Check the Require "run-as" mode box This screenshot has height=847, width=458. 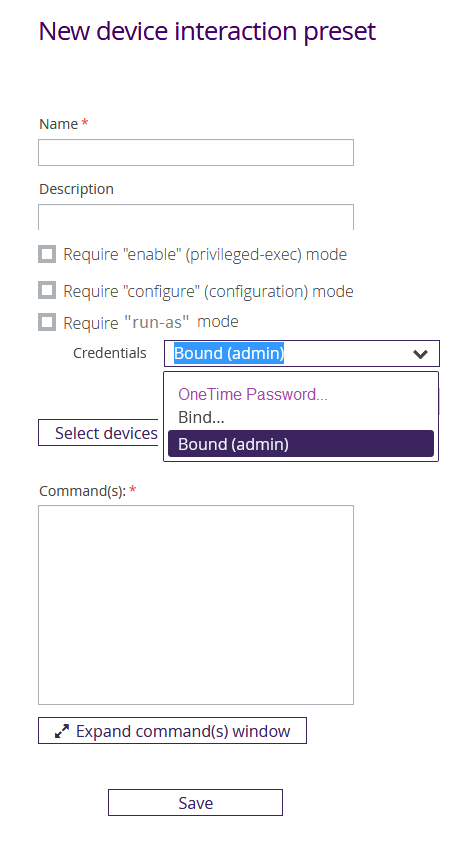(47, 322)
